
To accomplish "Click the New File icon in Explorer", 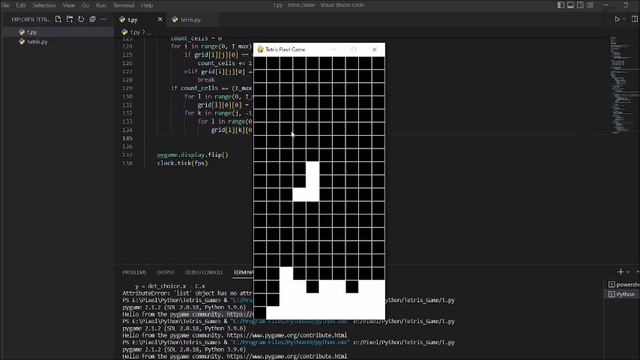I will click(58, 19).
